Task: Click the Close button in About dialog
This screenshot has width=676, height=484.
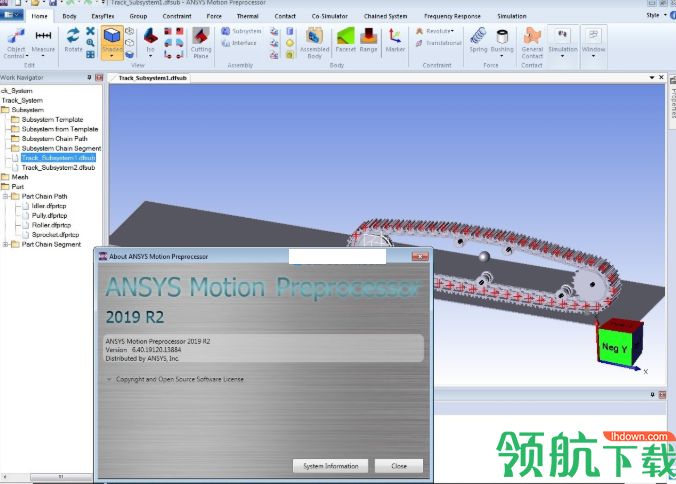Action: tap(399, 466)
